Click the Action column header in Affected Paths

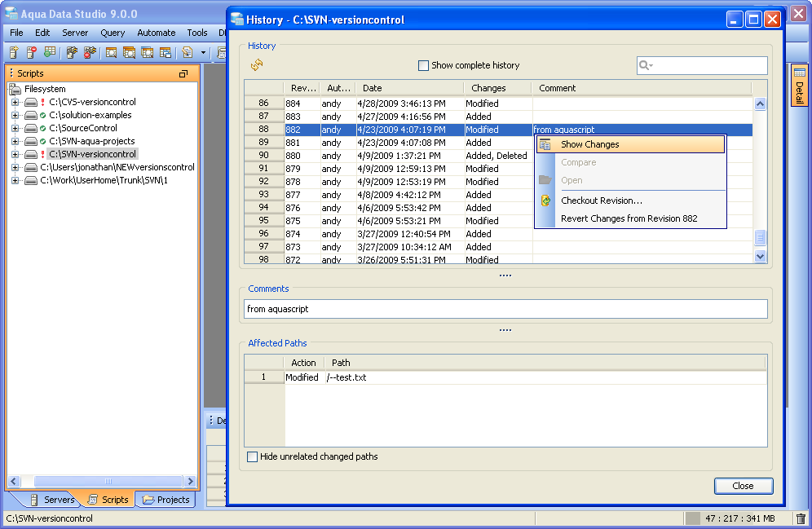304,363
